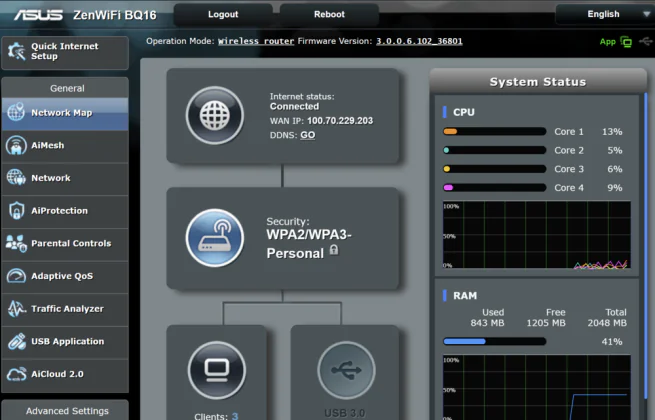Click the Logout button
This screenshot has height=420, width=655.
[x=223, y=14]
